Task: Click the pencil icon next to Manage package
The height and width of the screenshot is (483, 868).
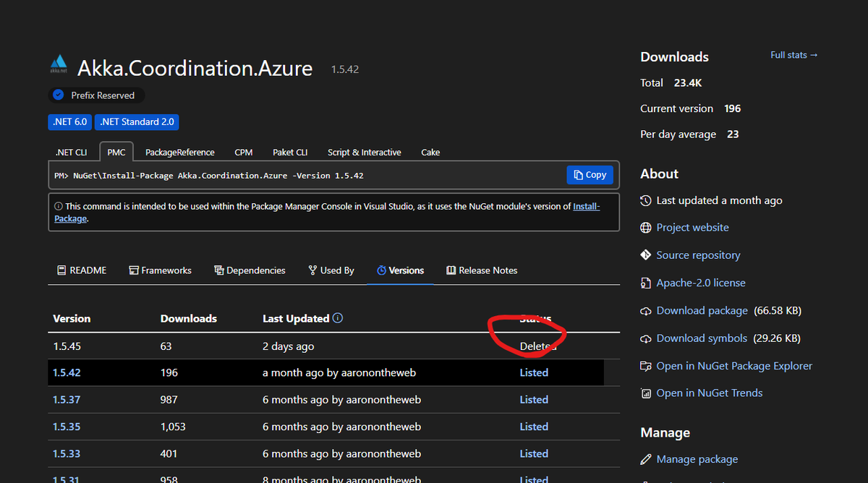Action: (646, 459)
